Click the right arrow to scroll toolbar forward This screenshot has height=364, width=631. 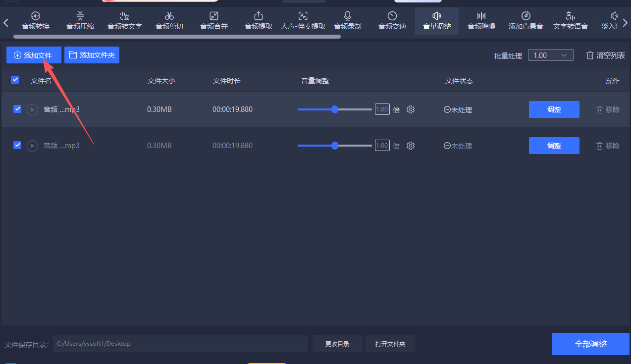[625, 22]
